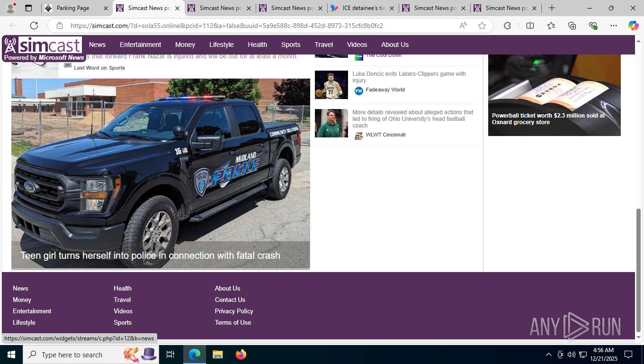
Task: Switch to the ICE detainee's tab
Action: [x=363, y=8]
